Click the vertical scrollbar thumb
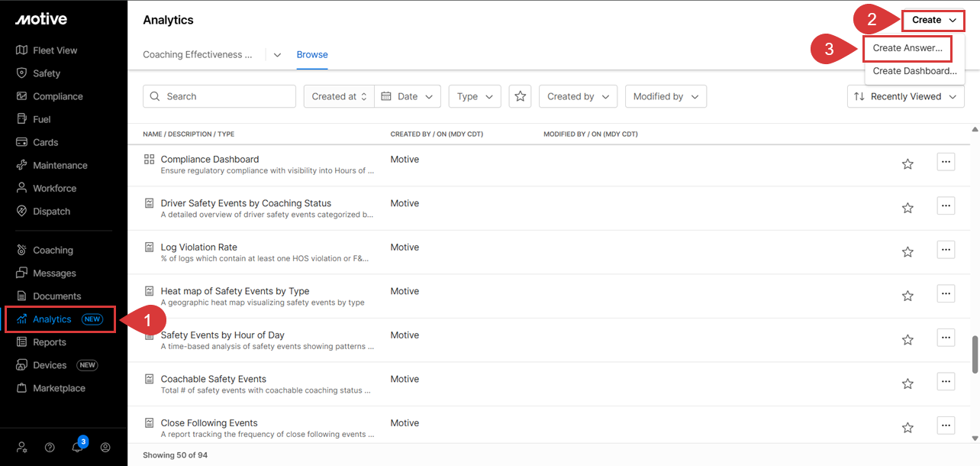The image size is (980, 466). pos(974,354)
